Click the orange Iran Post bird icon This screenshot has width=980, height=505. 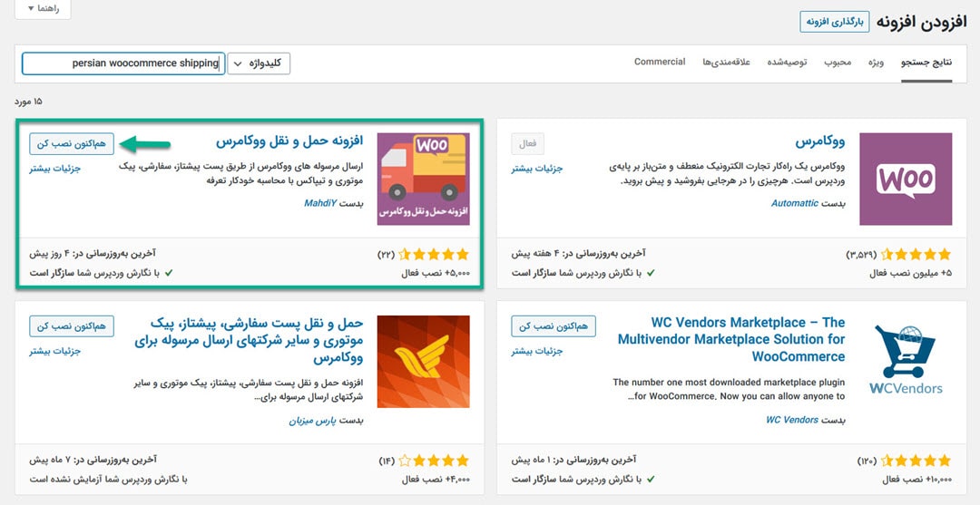pyautogui.click(x=423, y=361)
